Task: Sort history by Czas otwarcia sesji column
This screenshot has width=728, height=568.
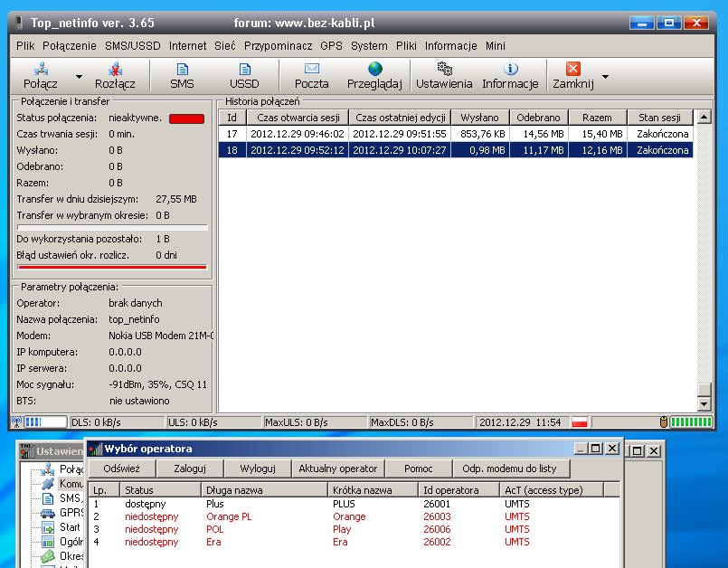Action: coord(298,118)
